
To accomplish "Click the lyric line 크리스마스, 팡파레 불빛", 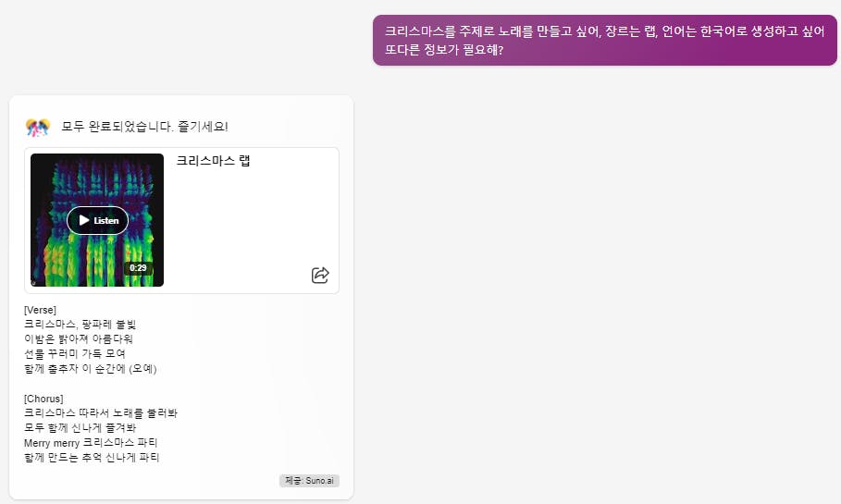I will click(80, 325).
